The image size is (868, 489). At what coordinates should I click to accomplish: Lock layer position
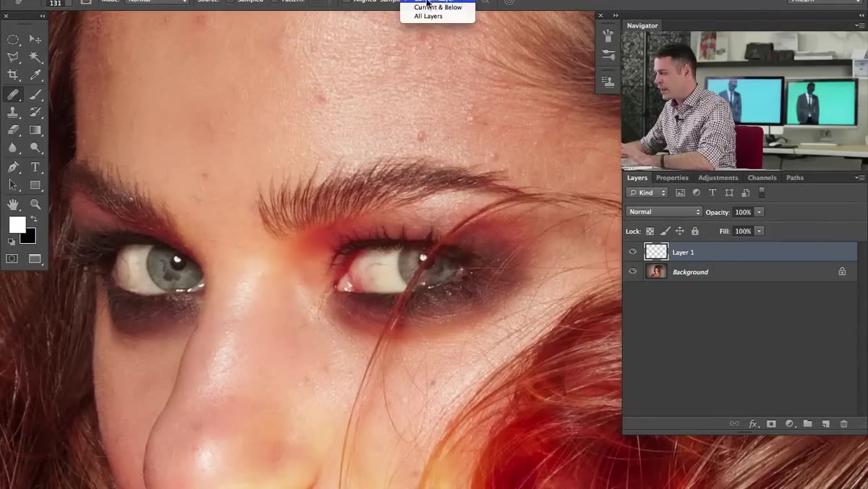pos(680,231)
